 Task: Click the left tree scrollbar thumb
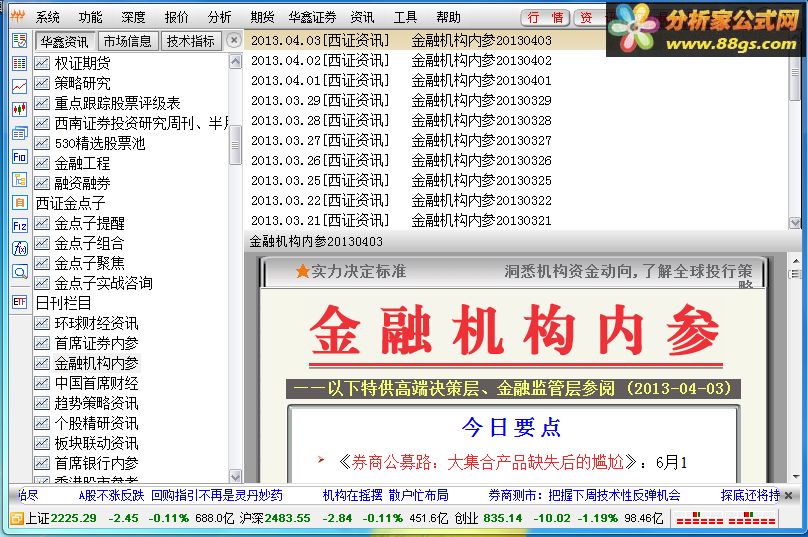coord(235,145)
